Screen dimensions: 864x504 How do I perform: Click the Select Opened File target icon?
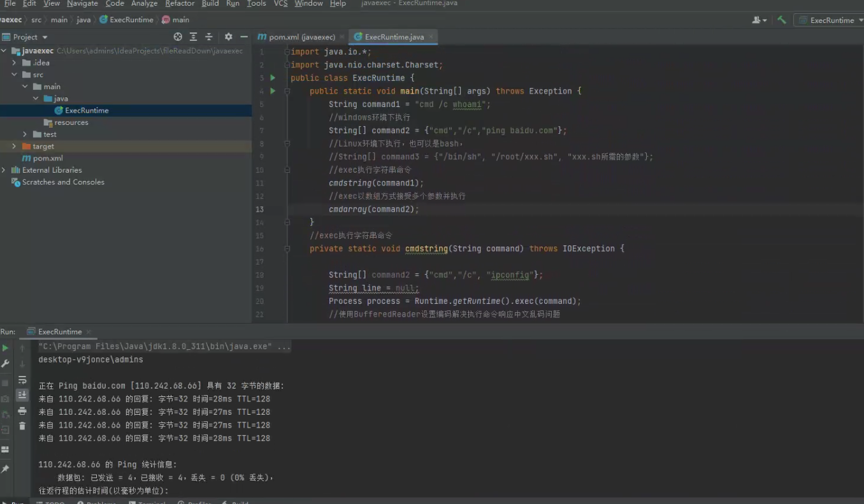(x=178, y=37)
